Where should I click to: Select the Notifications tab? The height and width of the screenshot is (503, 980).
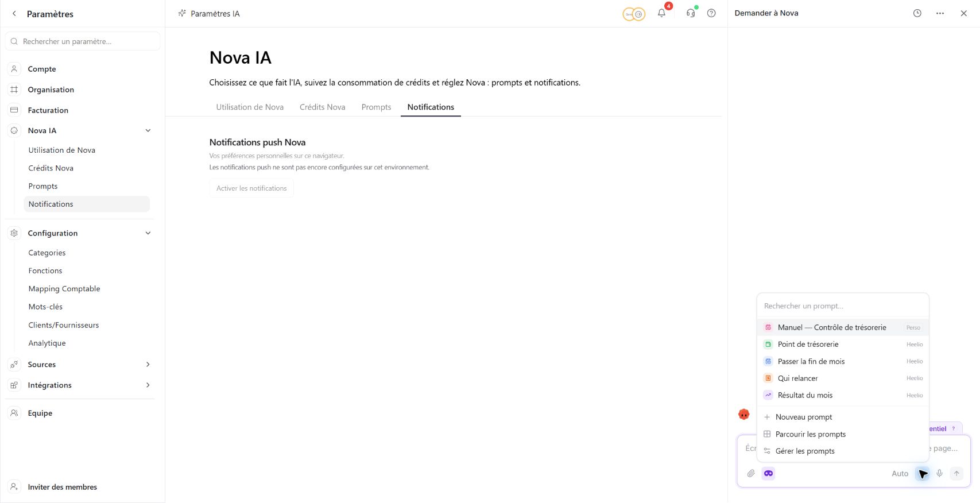coord(431,107)
